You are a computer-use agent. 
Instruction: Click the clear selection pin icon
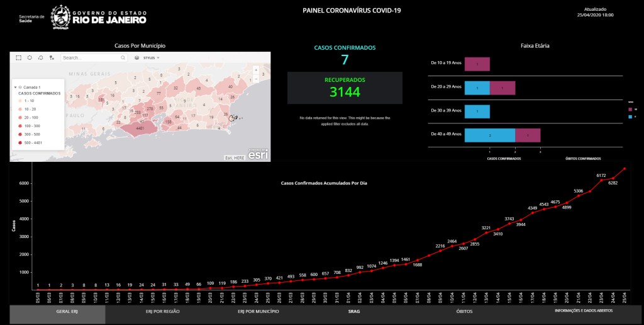point(52,57)
